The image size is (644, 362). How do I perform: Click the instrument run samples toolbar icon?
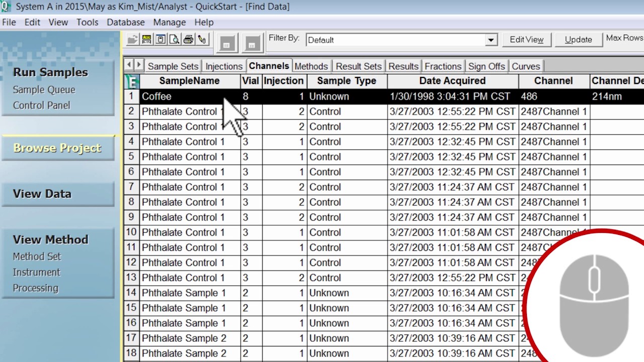(x=146, y=39)
